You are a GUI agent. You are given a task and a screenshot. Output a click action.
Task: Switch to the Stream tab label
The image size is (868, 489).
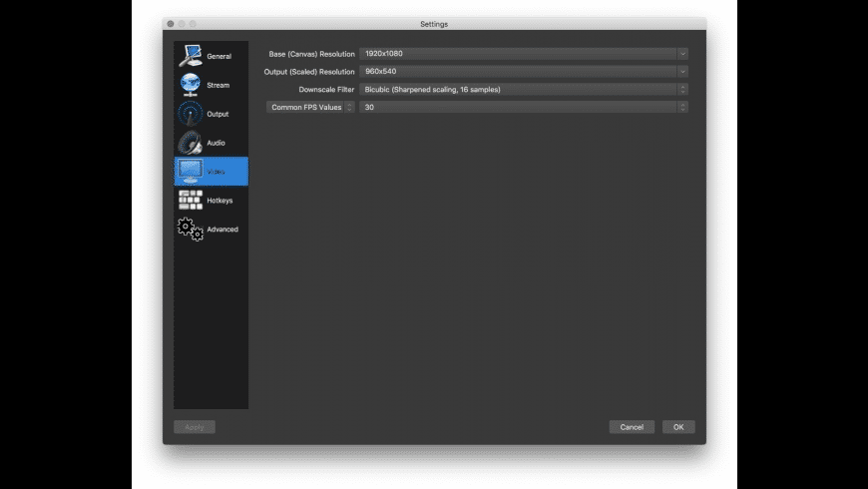click(x=218, y=85)
